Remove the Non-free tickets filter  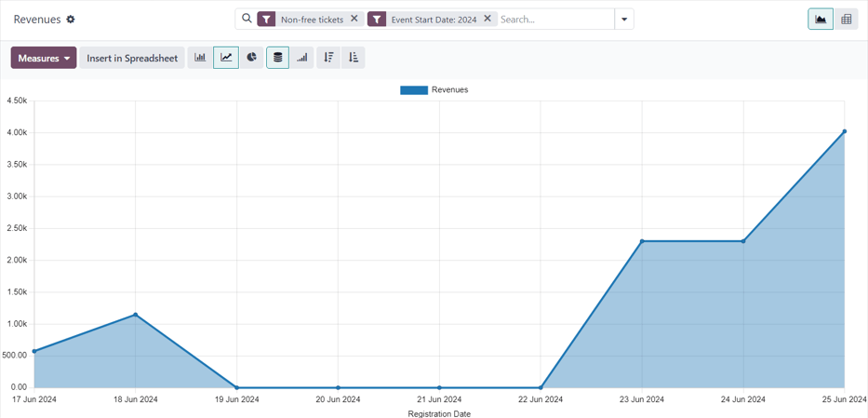[x=354, y=19]
